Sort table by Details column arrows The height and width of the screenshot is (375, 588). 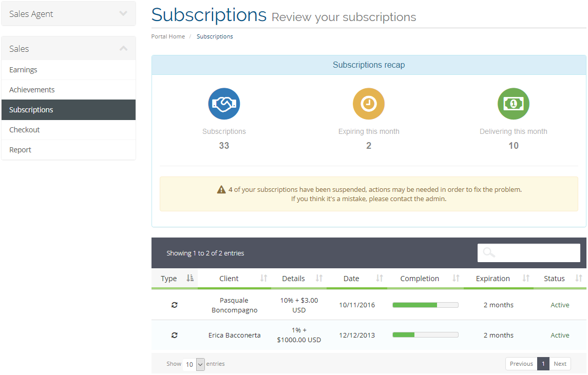[319, 278]
